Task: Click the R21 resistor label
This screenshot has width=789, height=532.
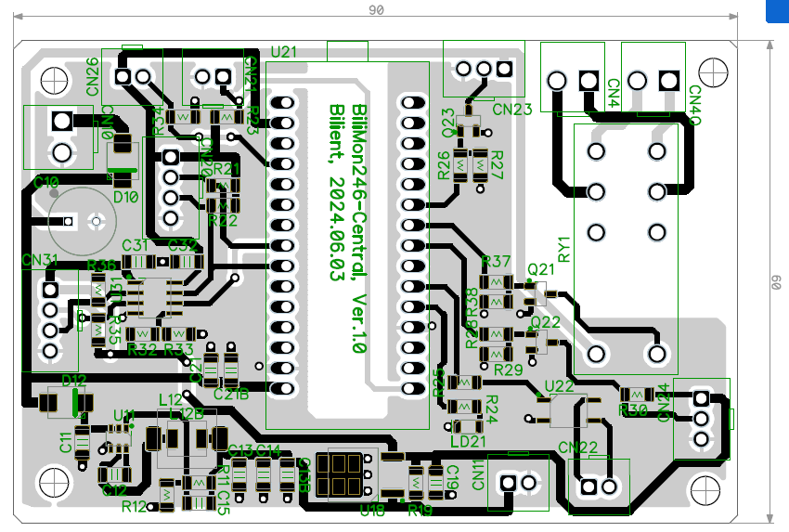Action: (x=226, y=169)
